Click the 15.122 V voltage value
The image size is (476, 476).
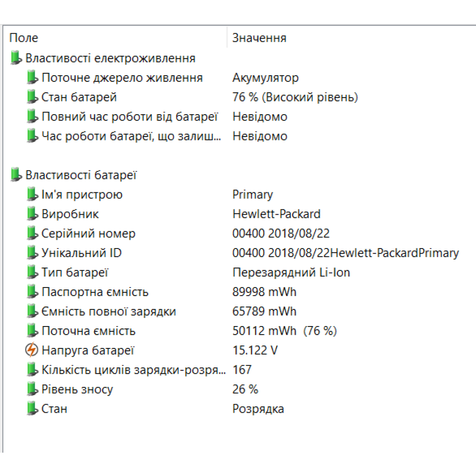coord(255,351)
